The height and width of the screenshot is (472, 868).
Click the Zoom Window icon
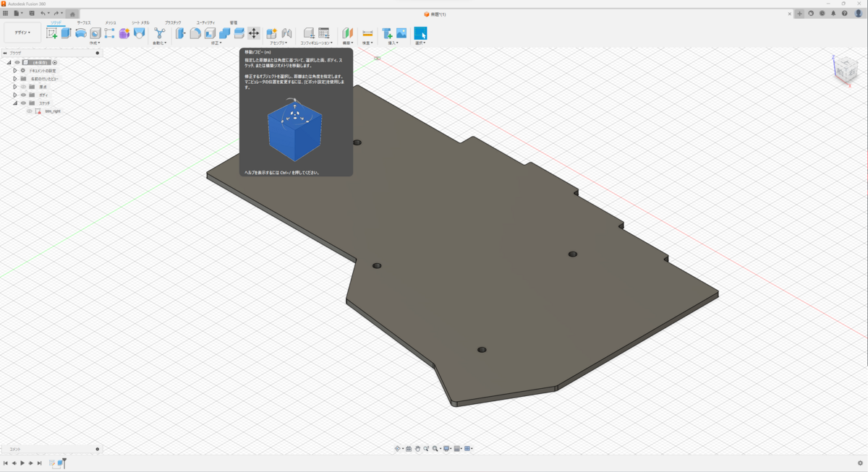tap(435, 448)
